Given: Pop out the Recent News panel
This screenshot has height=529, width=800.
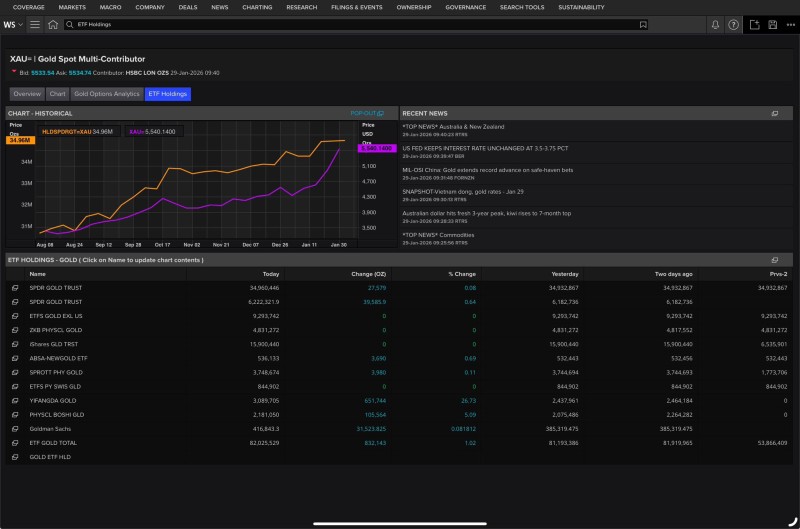Looking at the screenshot, I should pyautogui.click(x=774, y=114).
